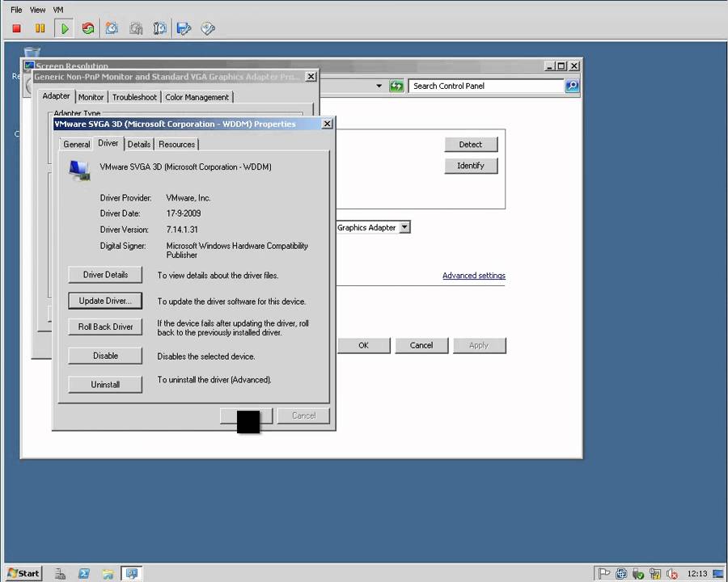Click the green refresh button by address bar

[x=396, y=86]
